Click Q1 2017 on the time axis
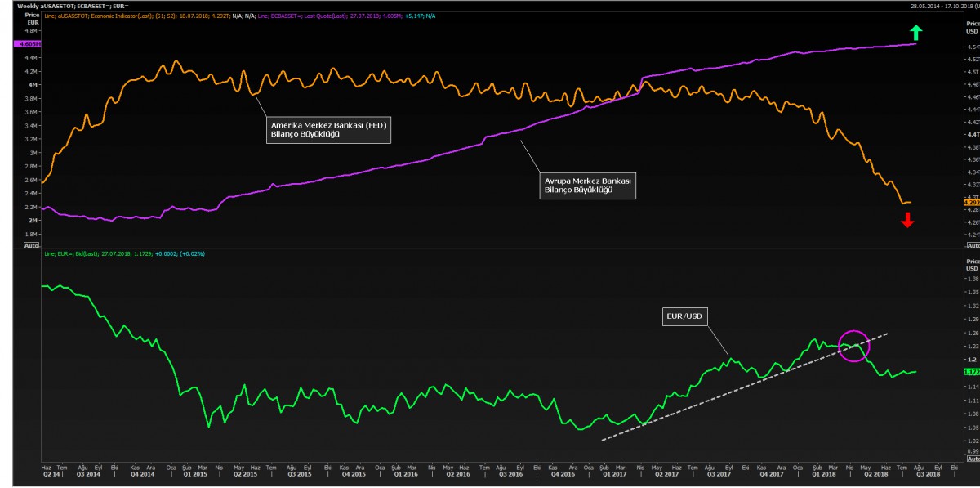 pos(614,473)
